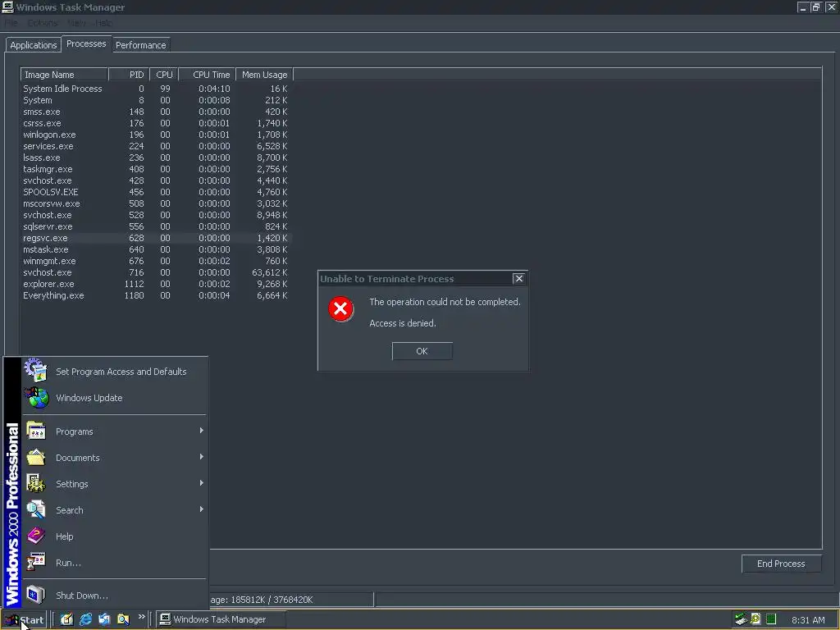Image resolution: width=840 pixels, height=630 pixels.
Task: Open the Documents folder icon
Action: tap(36, 457)
